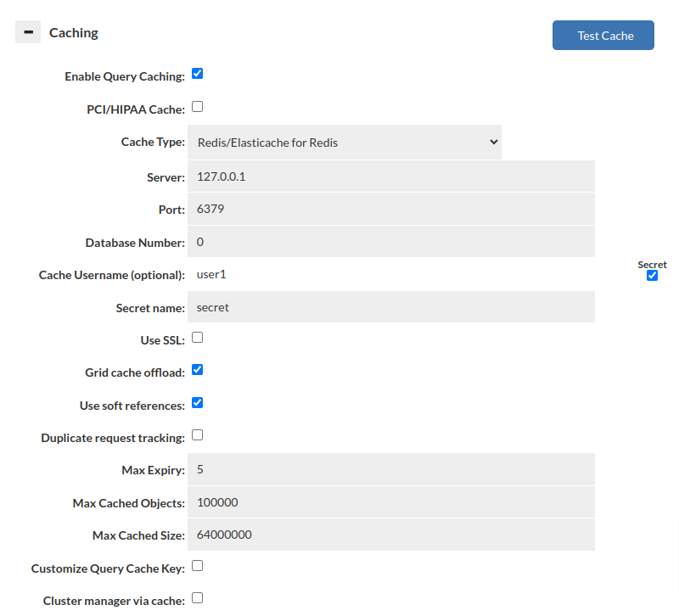Open the Cache Type dropdown
679x616 pixels.
[x=344, y=143]
